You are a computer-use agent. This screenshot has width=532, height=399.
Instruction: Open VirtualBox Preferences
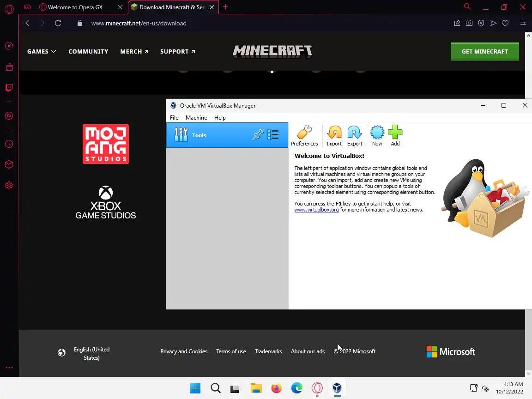304,135
